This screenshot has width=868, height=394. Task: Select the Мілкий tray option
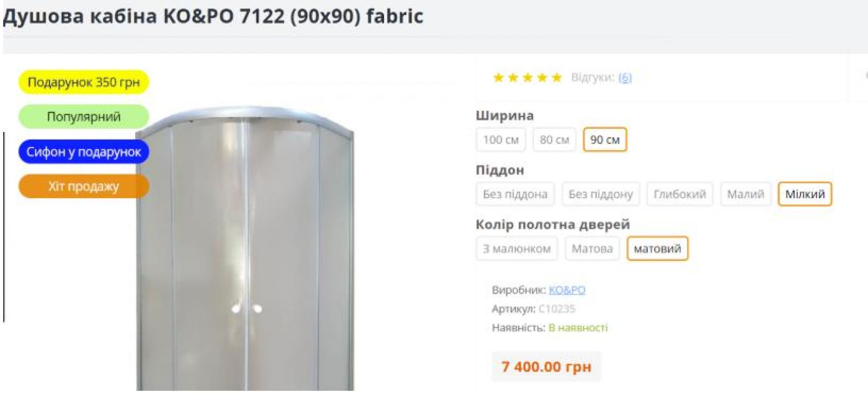pyautogui.click(x=805, y=194)
